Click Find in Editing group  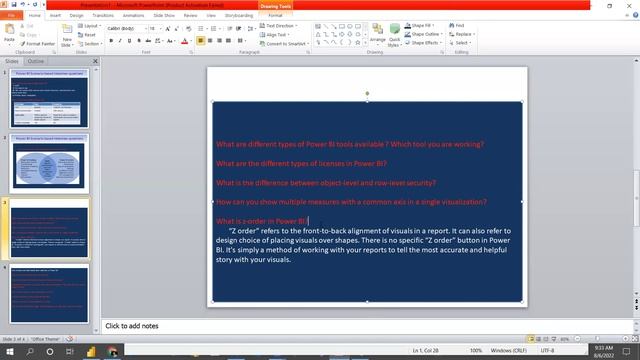(x=456, y=25)
